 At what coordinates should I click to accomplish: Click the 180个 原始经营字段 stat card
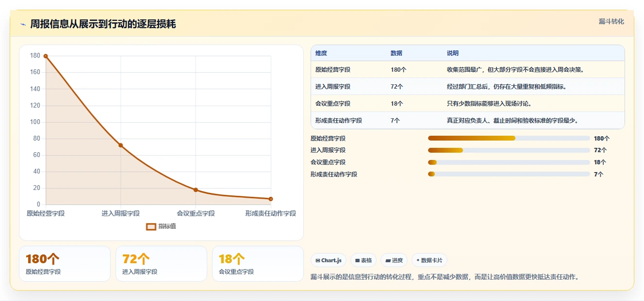tap(65, 264)
